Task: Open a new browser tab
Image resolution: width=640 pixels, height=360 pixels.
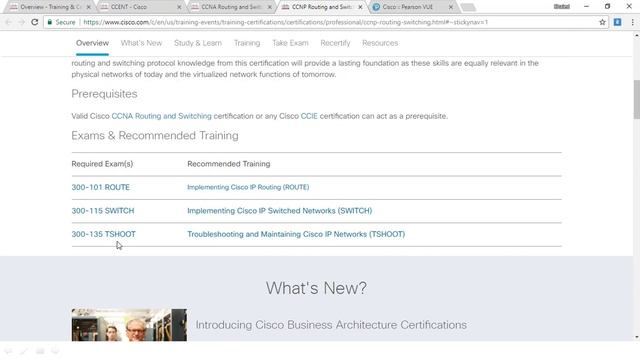Action: point(468,7)
